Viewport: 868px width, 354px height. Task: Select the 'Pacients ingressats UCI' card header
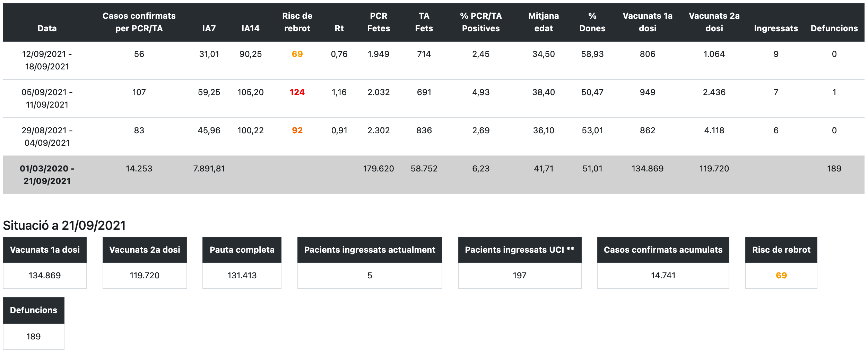(519, 250)
